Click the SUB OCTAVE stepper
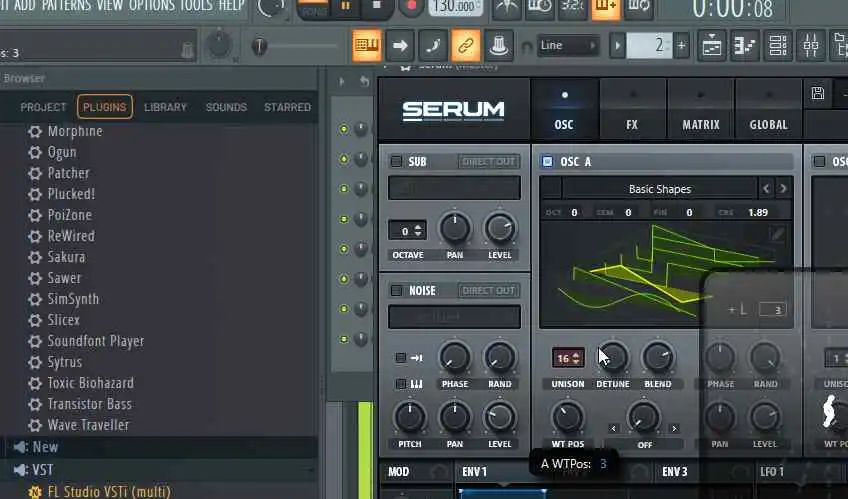This screenshot has height=499, width=848. tap(407, 230)
